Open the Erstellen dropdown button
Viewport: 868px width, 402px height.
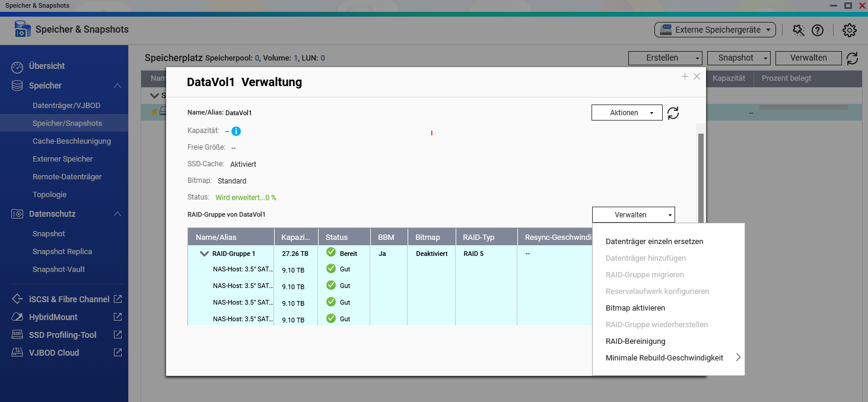pos(664,58)
